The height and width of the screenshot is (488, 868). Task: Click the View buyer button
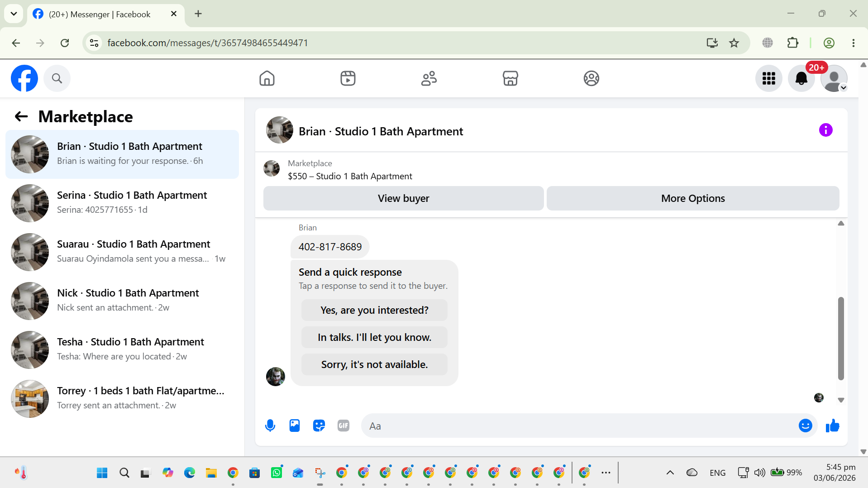pyautogui.click(x=404, y=198)
